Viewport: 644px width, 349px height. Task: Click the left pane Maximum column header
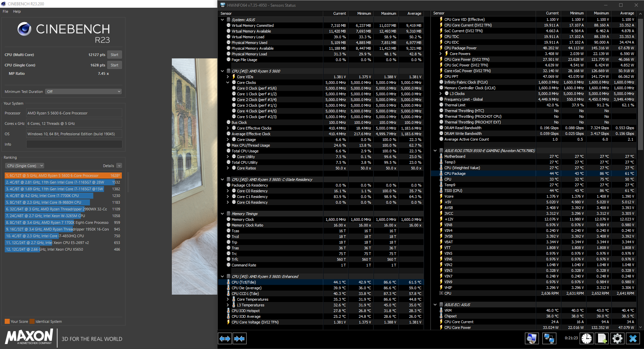[386, 13]
